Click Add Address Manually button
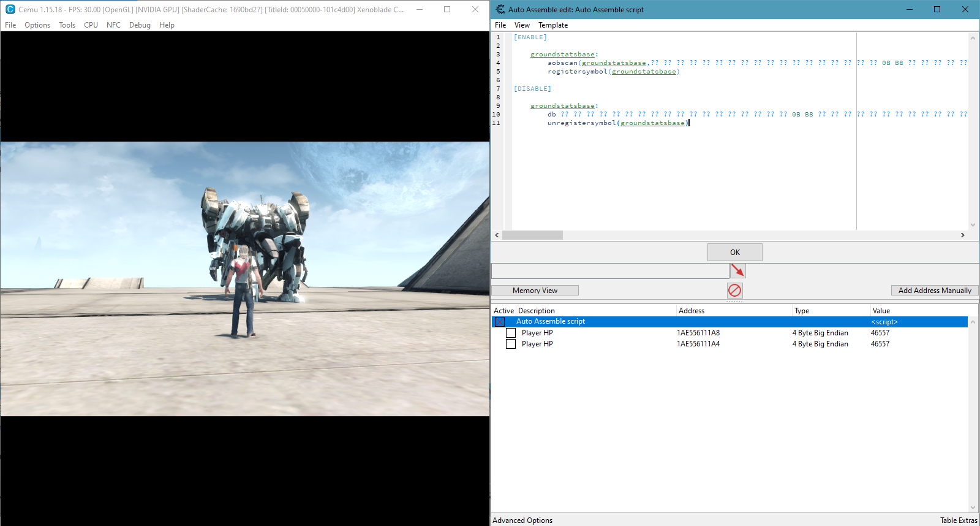The image size is (980, 526). click(934, 291)
